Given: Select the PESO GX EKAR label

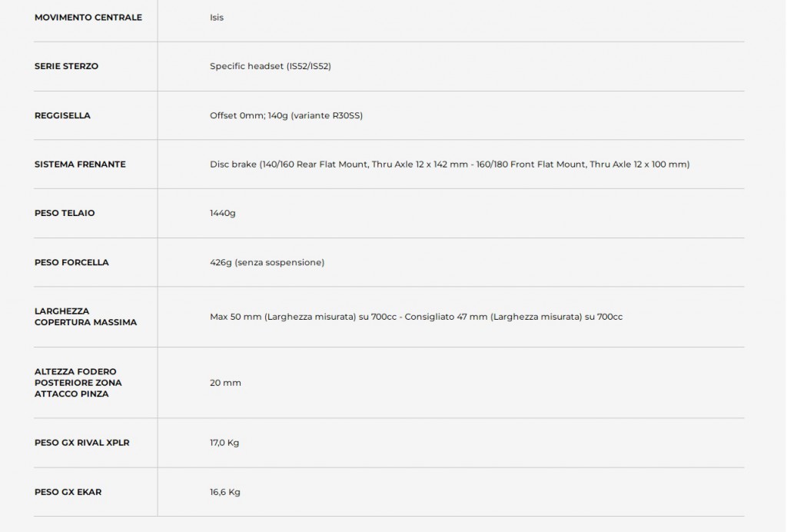Looking at the screenshot, I should 68,492.
